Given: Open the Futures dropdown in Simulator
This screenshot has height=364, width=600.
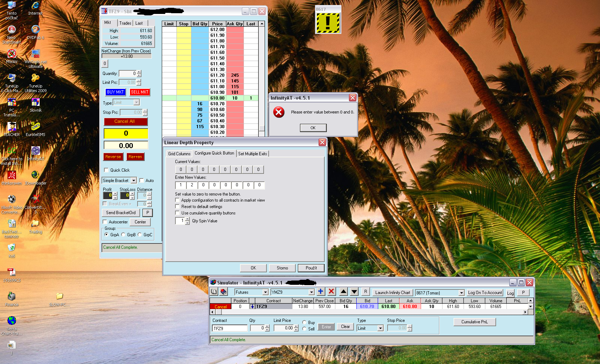Looking at the screenshot, I should pyautogui.click(x=265, y=292).
